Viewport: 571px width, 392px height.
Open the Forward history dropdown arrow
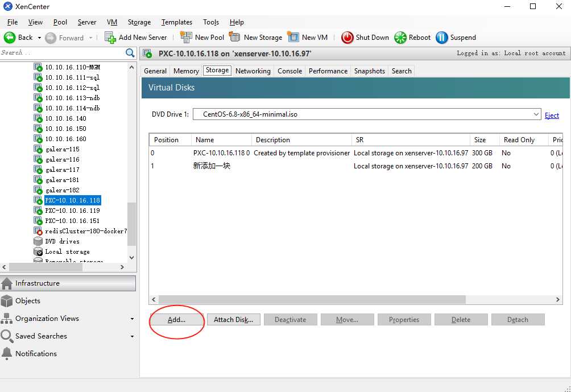90,38
